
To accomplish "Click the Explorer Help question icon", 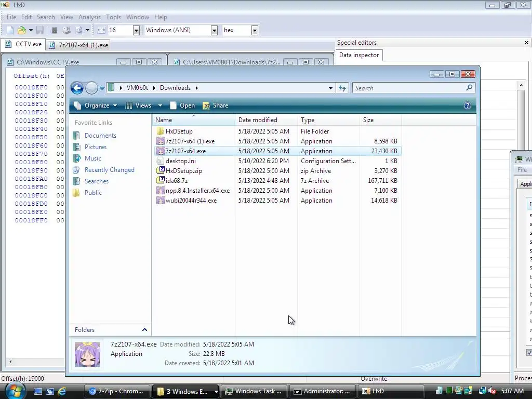I will point(467,105).
